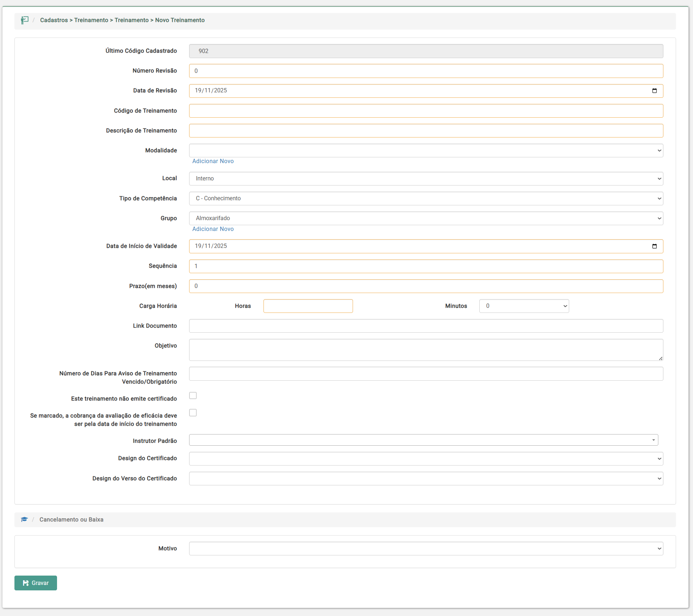Open the Tipo de Competência dropdown
Screen dimensions: 693x616
coord(426,198)
